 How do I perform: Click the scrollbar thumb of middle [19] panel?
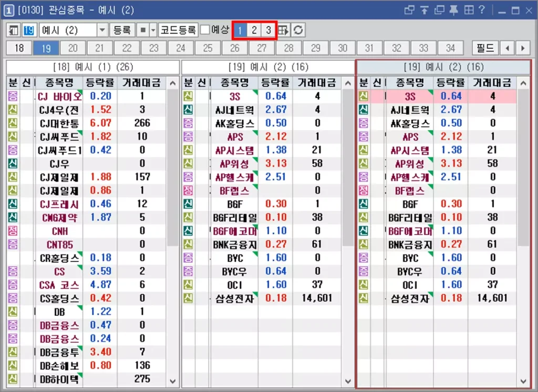348,167
